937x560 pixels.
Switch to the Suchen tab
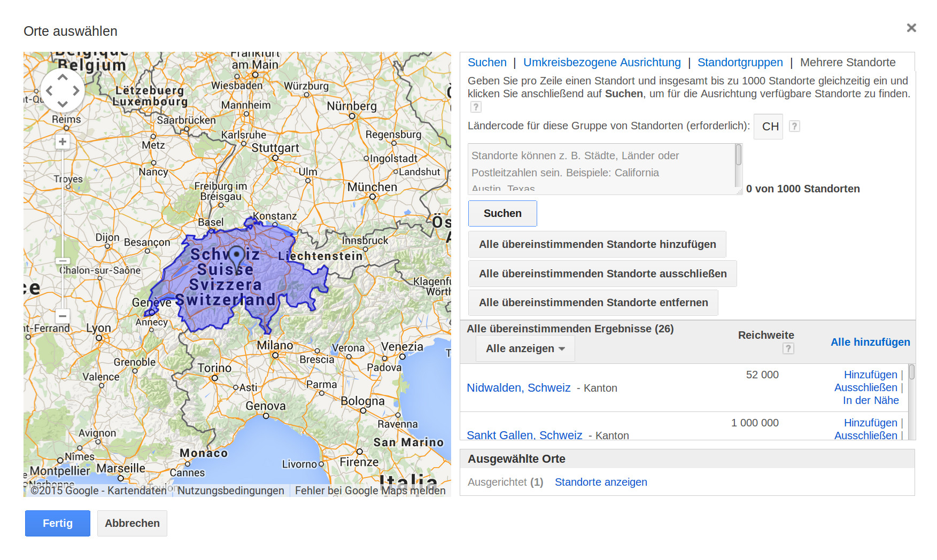tap(487, 63)
